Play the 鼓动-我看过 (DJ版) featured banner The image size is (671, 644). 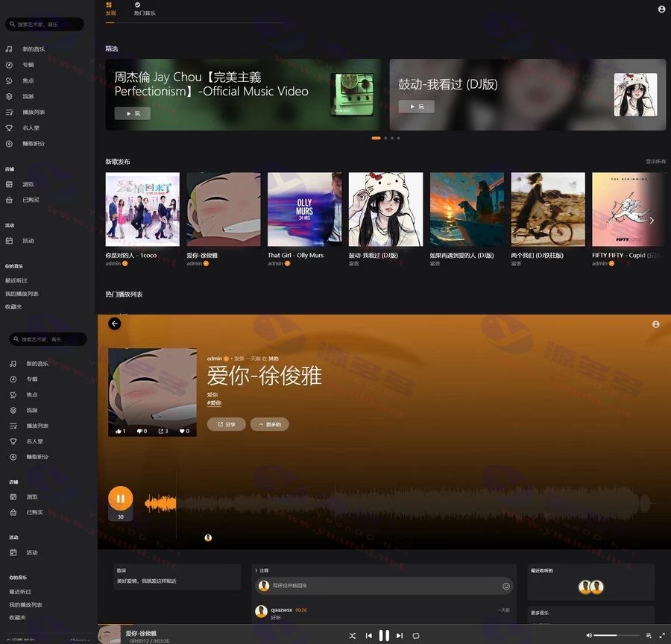(x=416, y=107)
